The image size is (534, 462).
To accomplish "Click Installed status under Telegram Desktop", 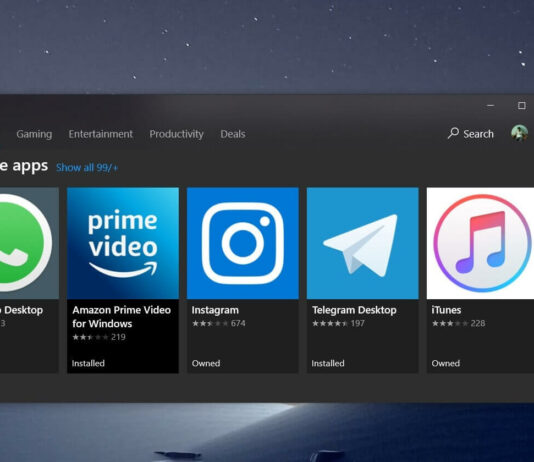I will coord(328,363).
